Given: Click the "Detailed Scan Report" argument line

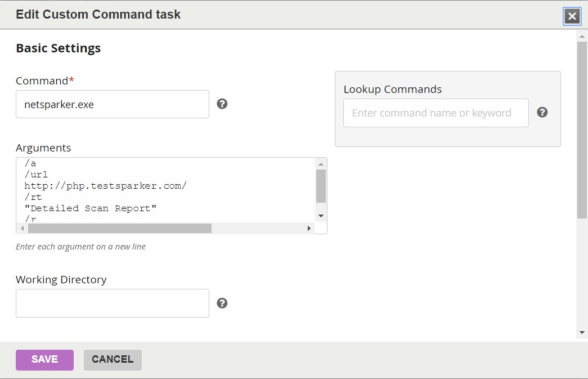Looking at the screenshot, I should point(91,208).
